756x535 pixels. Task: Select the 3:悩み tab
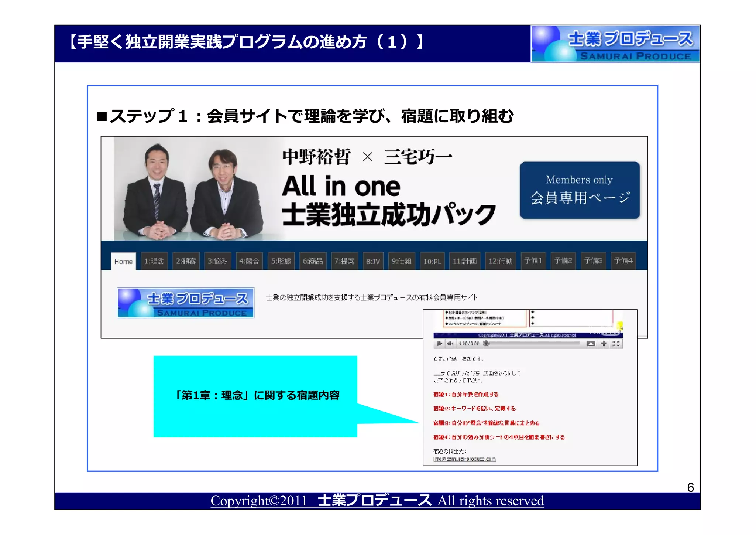click(x=217, y=261)
